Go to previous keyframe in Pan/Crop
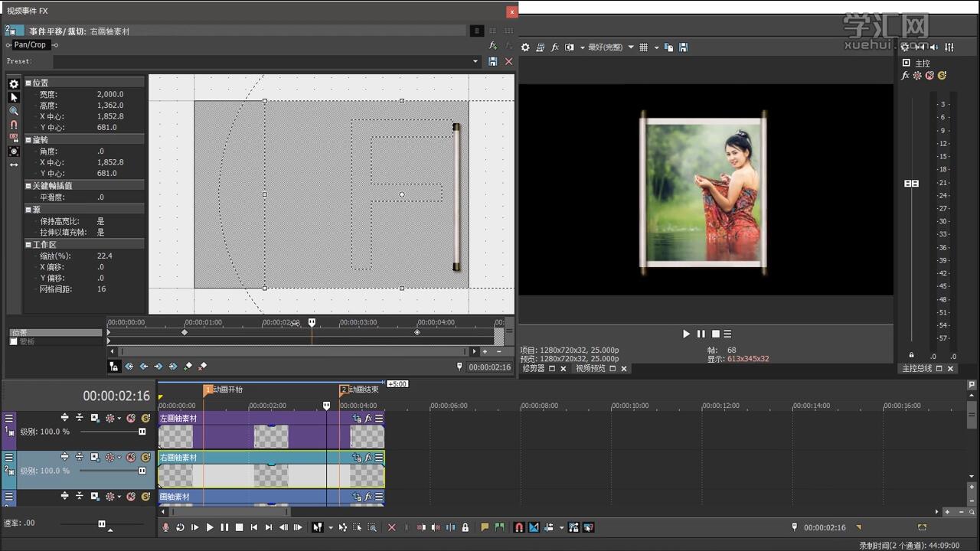This screenshot has height=551, width=980. click(x=143, y=367)
